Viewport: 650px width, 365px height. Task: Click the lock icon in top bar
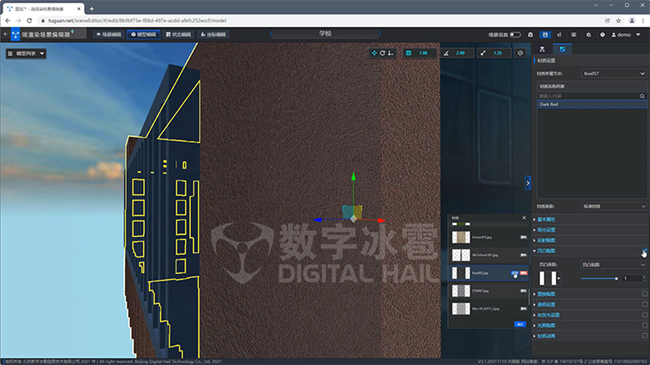[x=530, y=35]
